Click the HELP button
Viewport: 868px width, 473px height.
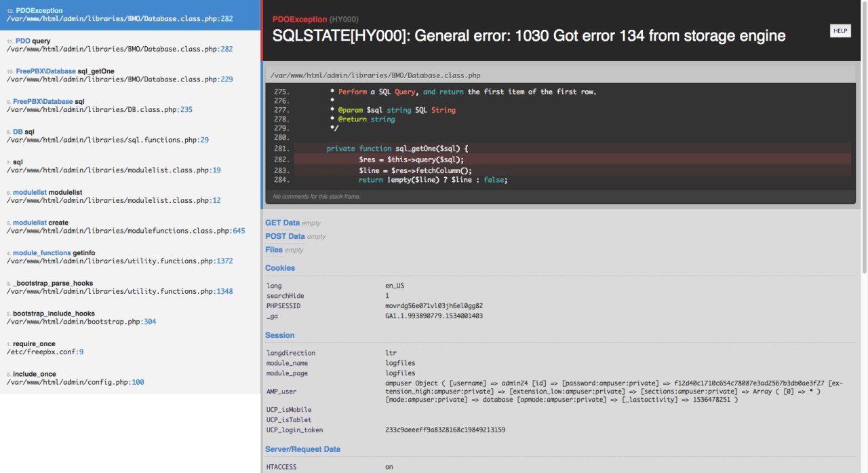pyautogui.click(x=840, y=31)
